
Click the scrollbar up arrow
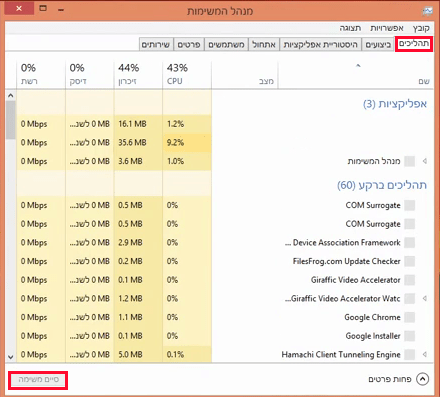(x=11, y=96)
